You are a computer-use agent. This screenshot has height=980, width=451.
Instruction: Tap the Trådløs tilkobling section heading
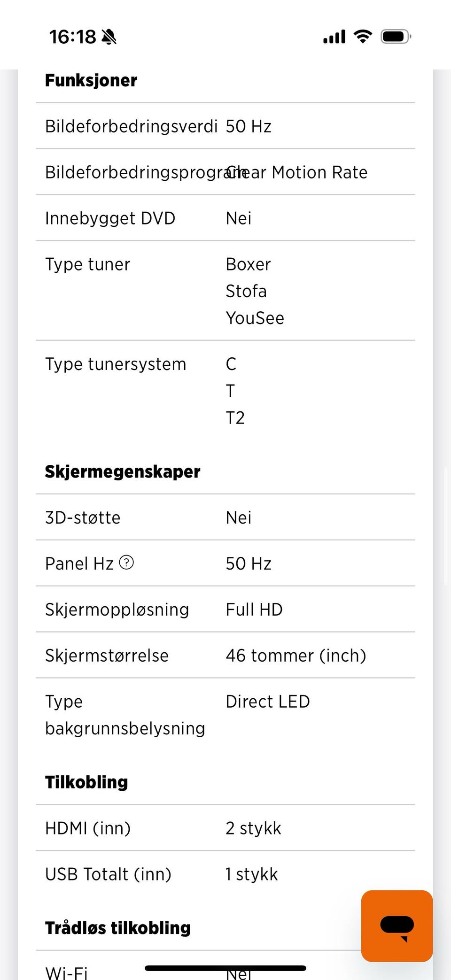(x=118, y=927)
